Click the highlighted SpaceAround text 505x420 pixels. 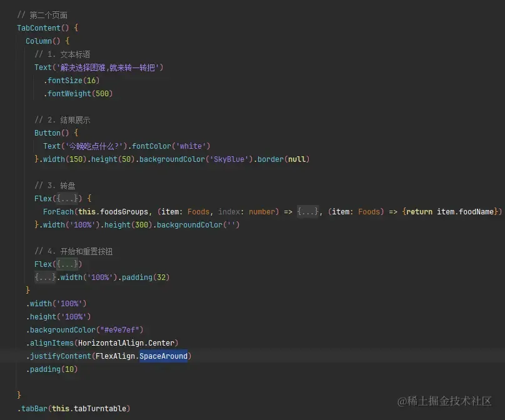point(163,356)
